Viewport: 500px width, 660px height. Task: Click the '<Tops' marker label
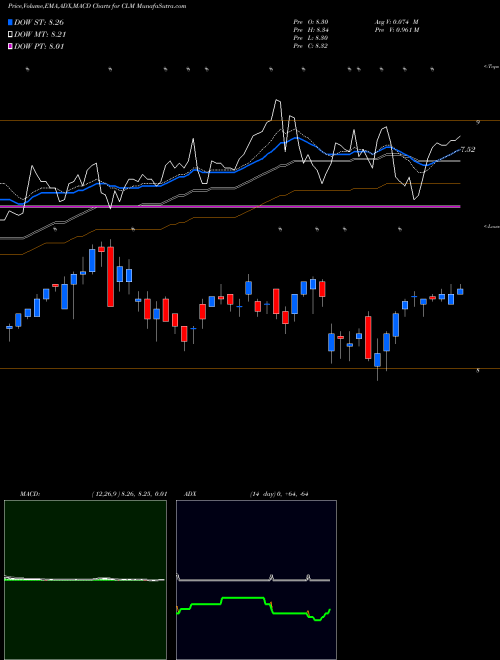tap(491, 67)
